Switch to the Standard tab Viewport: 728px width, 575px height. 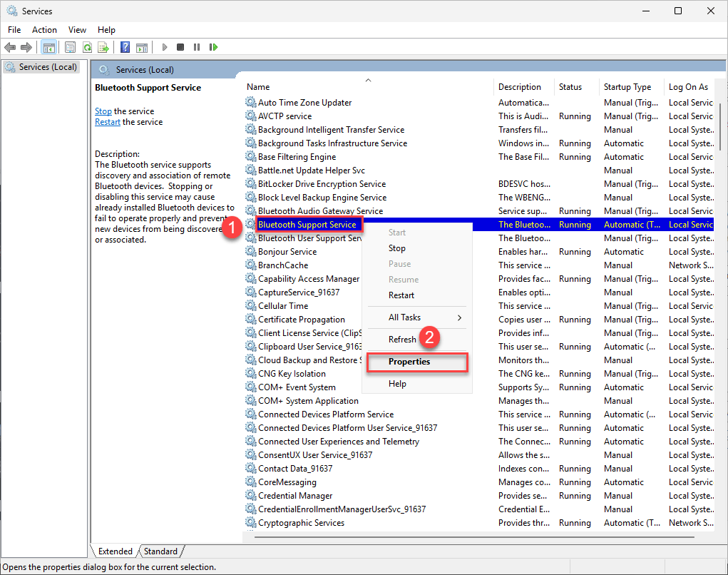pos(160,551)
